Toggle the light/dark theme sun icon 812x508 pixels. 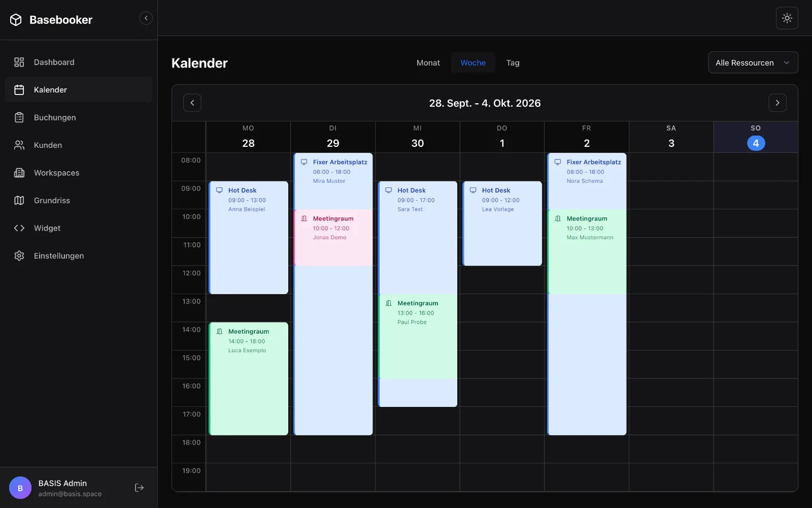point(787,18)
